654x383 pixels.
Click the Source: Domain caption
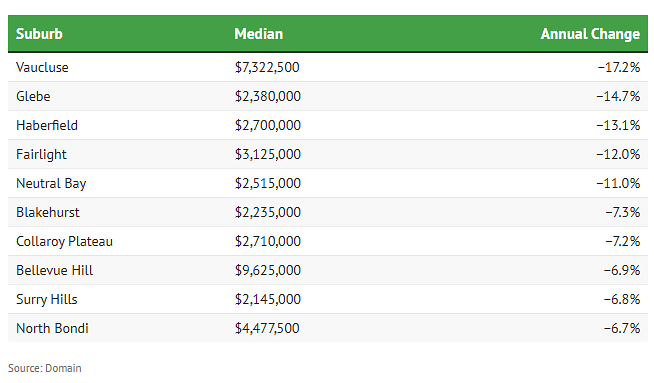[x=45, y=368]
